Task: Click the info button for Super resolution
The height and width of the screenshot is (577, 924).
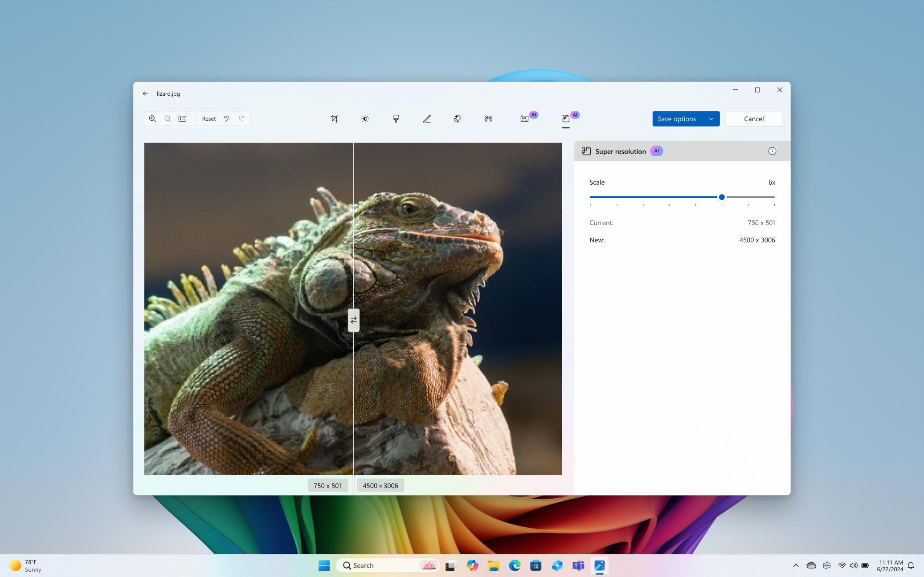Action: point(773,151)
